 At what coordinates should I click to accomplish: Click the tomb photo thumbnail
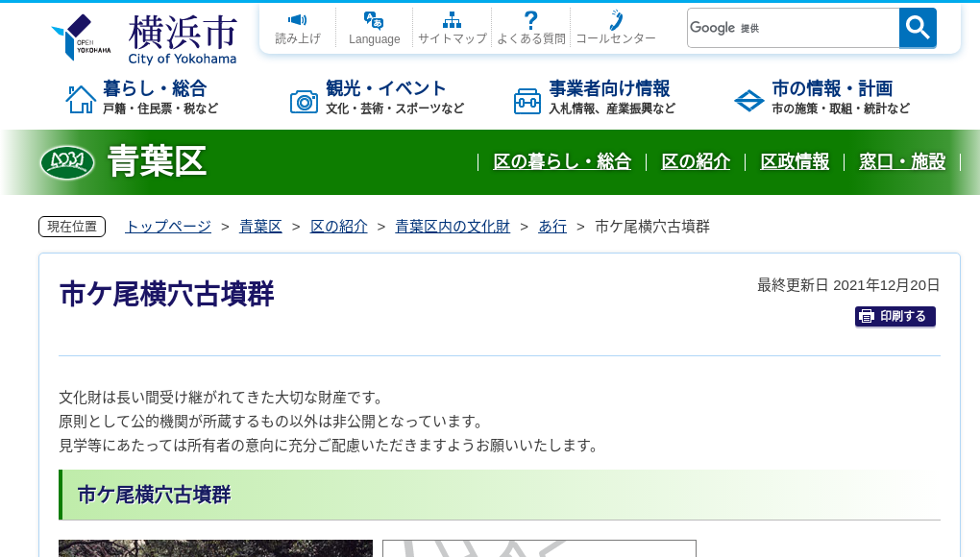(214, 549)
